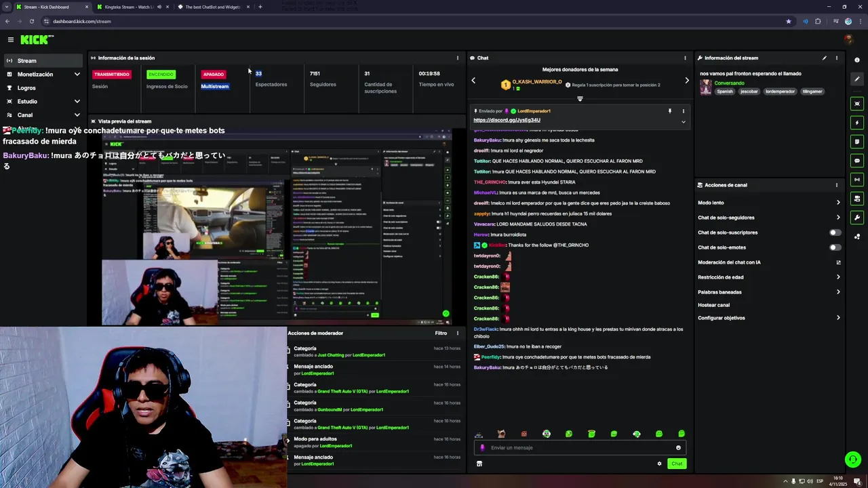Screen dimensions: 868x488
Task: Open the Acciones de moderador options menu
Action: 457,333
